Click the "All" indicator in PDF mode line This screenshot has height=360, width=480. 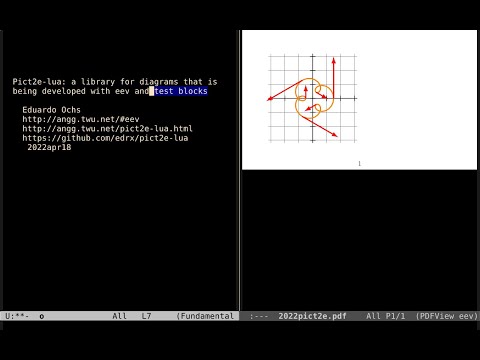pos(373,316)
